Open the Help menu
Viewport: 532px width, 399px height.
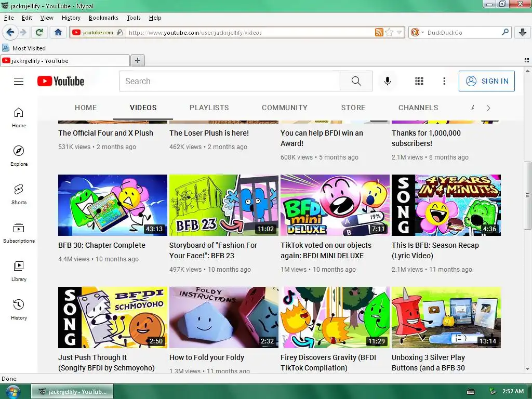(x=155, y=18)
